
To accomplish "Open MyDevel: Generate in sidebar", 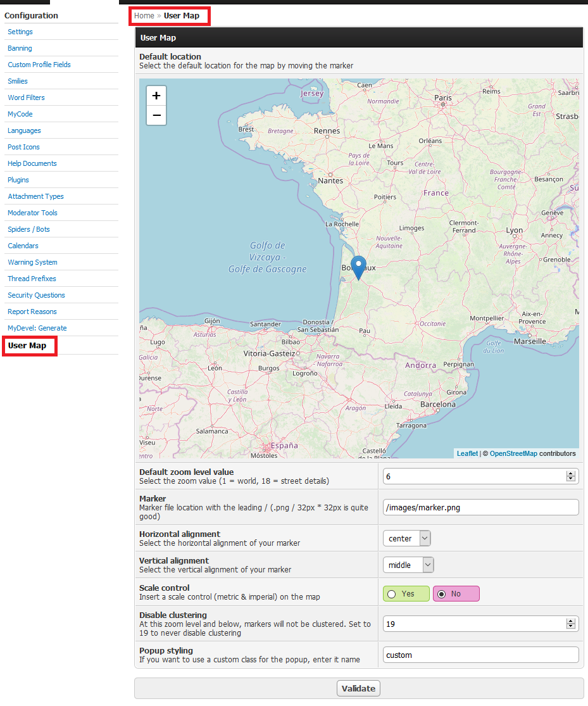I will 37,328.
